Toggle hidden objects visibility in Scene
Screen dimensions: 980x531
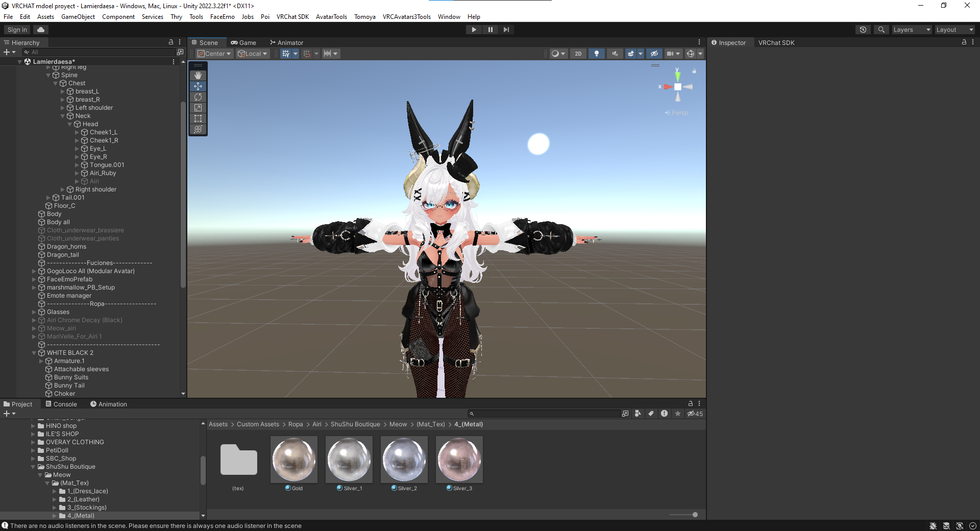click(654, 54)
